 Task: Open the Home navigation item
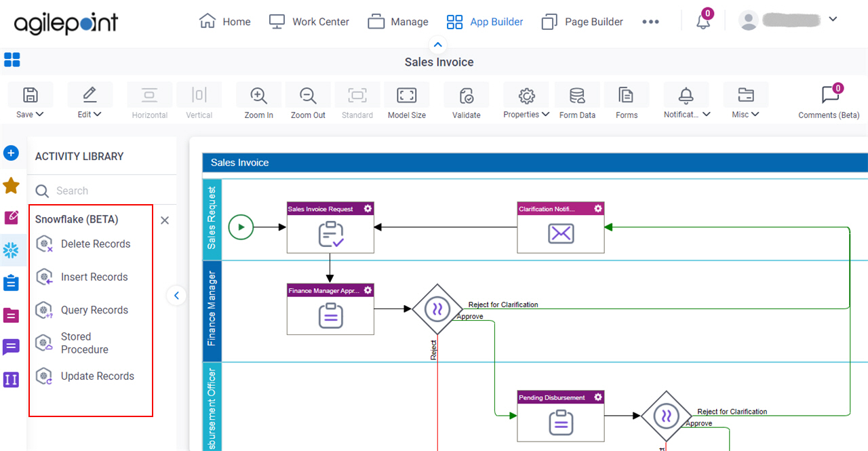(x=224, y=22)
